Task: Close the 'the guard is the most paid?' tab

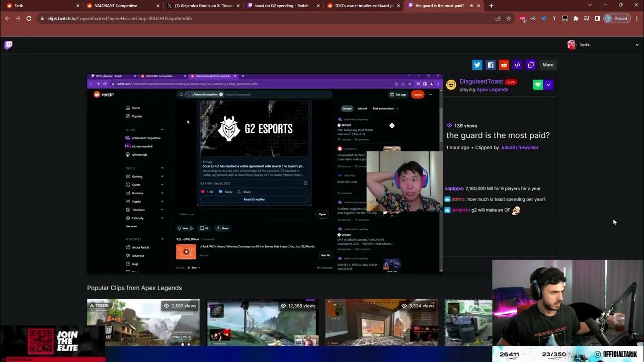Action: pyautogui.click(x=479, y=6)
